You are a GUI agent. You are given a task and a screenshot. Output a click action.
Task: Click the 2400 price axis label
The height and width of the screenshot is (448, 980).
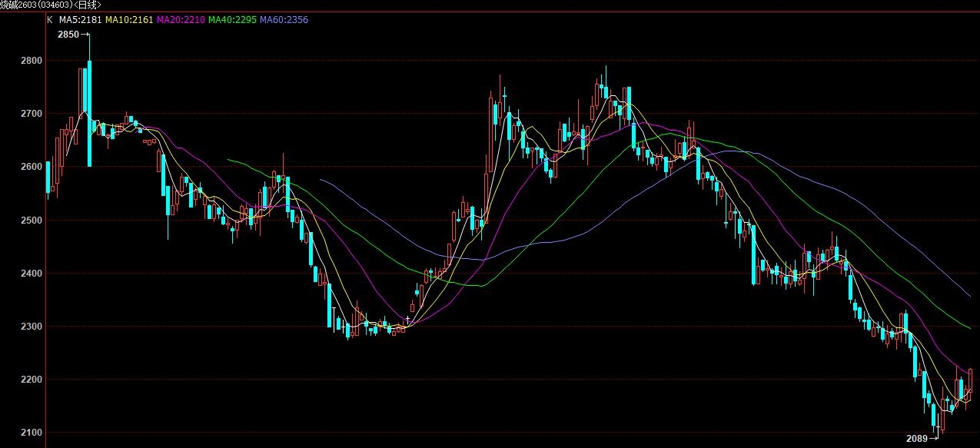(32, 274)
